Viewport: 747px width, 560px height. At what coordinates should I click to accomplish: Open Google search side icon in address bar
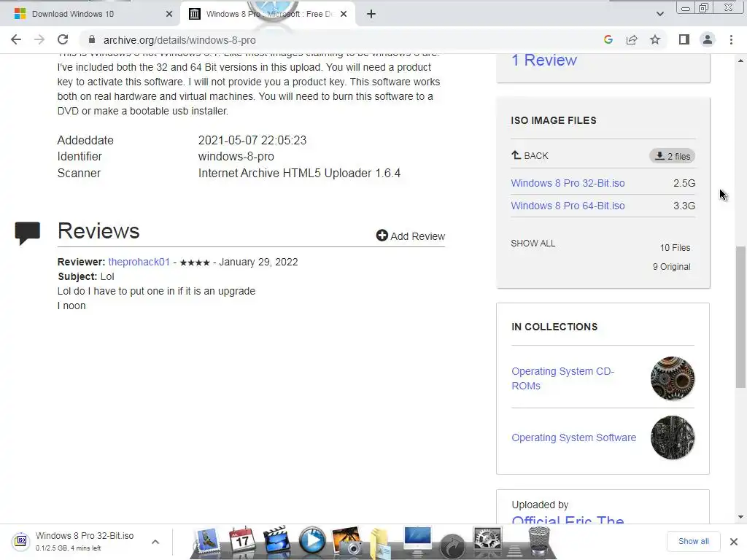coord(608,39)
